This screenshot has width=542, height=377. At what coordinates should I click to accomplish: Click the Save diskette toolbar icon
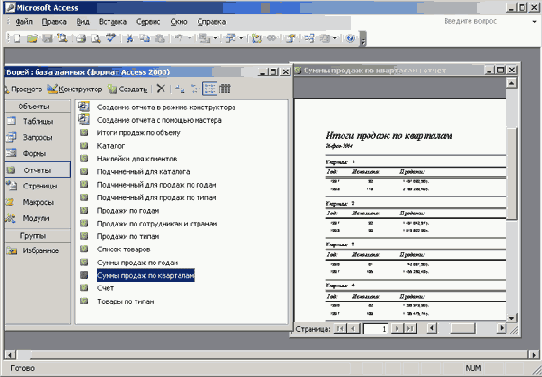click(x=47, y=39)
